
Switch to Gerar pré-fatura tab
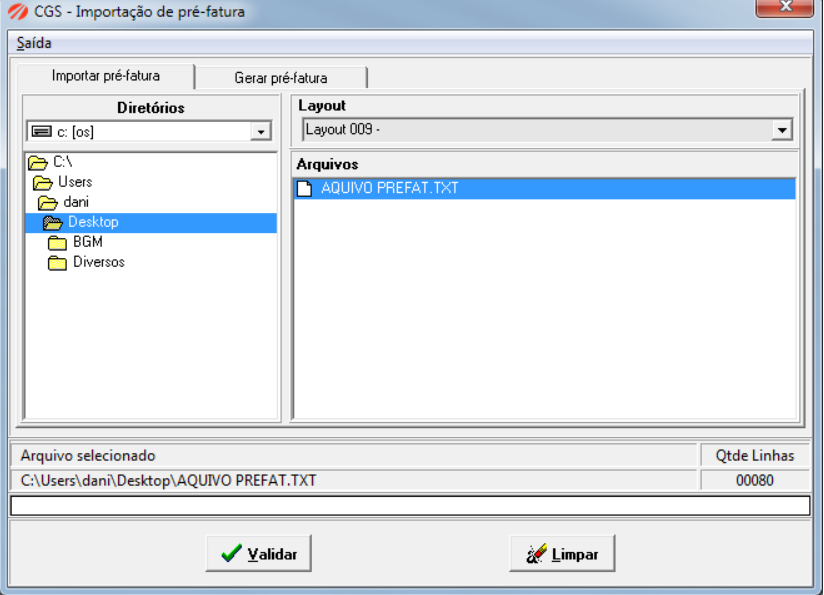tap(281, 78)
